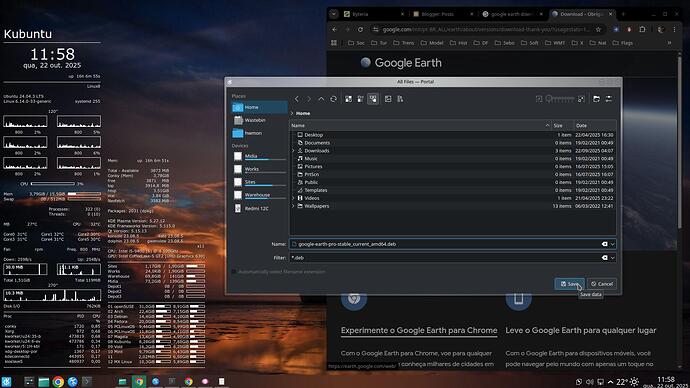Open Chrome extensions puzzle icon
This screenshot has width=690, height=388.
click(x=642, y=29)
